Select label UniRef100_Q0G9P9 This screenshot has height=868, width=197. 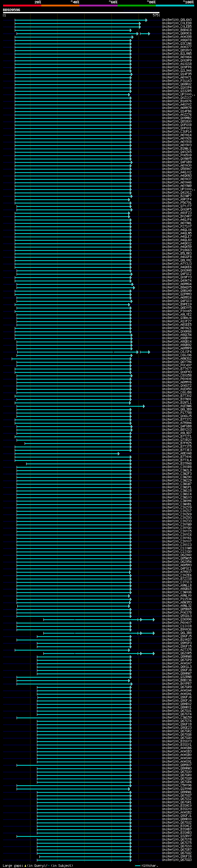177,60
